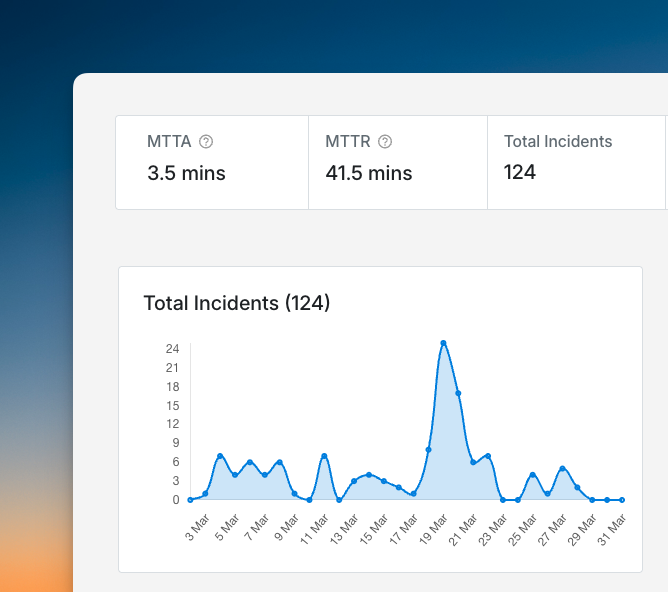Viewport: 668px width, 592px height.
Task: Click the '13 Mar' x-axis label
Action: click(344, 529)
